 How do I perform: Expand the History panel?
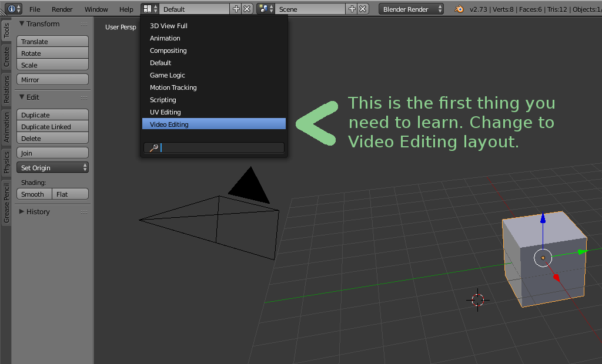[22, 212]
